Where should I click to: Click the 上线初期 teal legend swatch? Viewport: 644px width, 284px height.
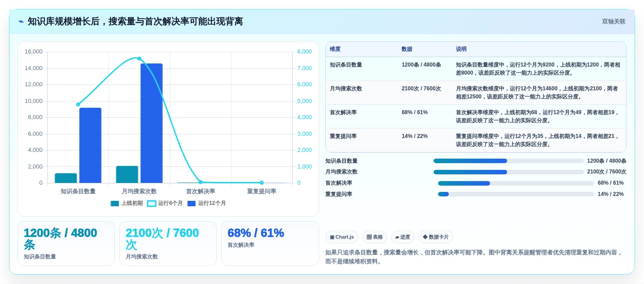click(x=115, y=204)
